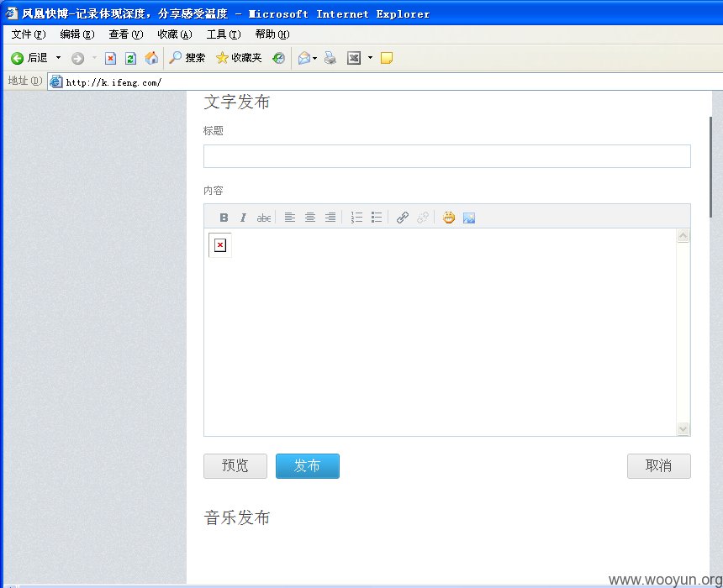Image resolution: width=723 pixels, height=588 pixels.
Task: Click the broken image placeholder in editor
Action: (220, 245)
